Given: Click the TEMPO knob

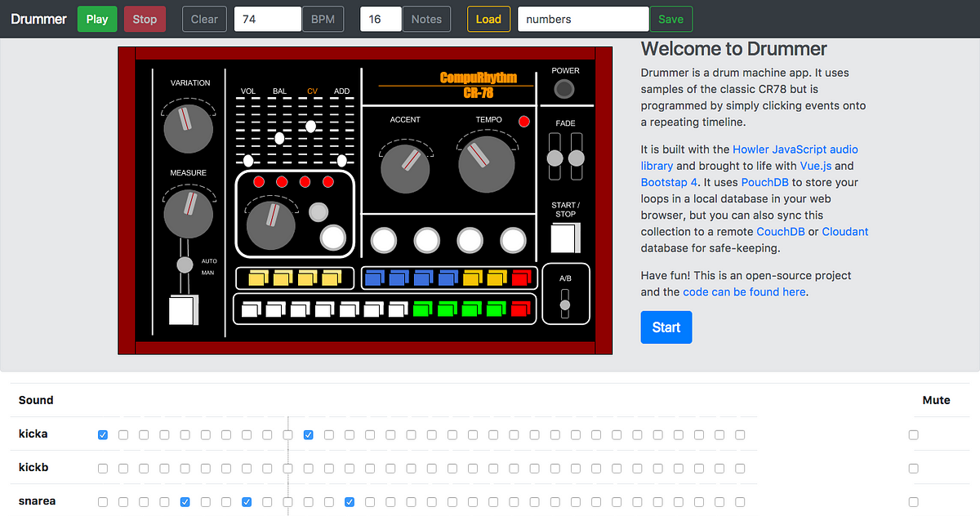Looking at the screenshot, I should tap(487, 165).
